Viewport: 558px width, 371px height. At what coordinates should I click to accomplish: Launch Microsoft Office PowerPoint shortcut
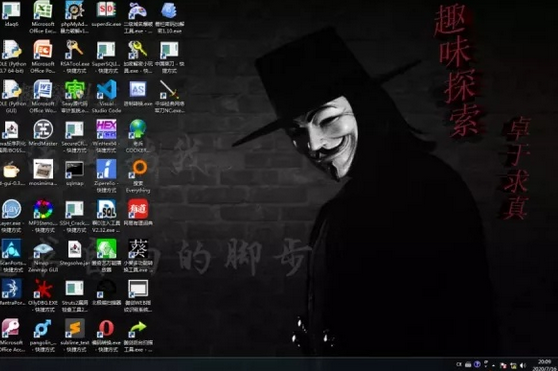click(x=43, y=57)
